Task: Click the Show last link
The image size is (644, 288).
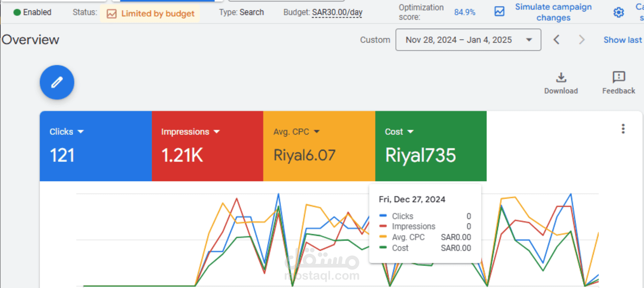Action: click(623, 40)
